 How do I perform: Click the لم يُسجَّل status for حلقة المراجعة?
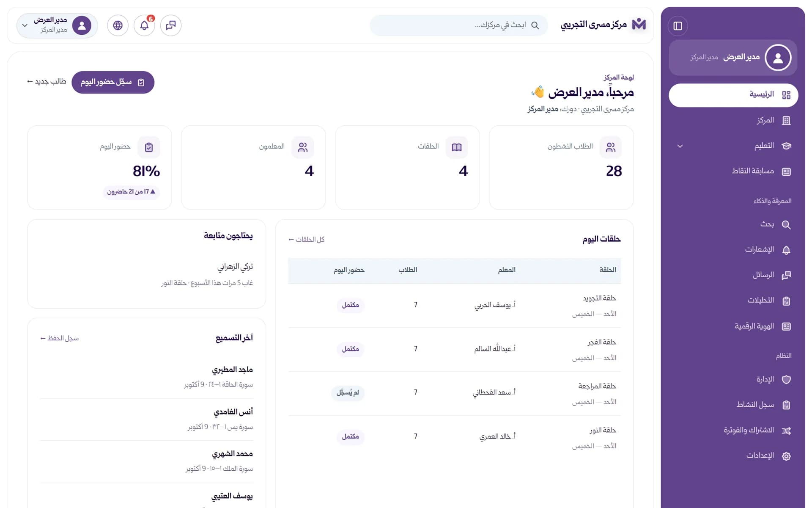coord(348,393)
